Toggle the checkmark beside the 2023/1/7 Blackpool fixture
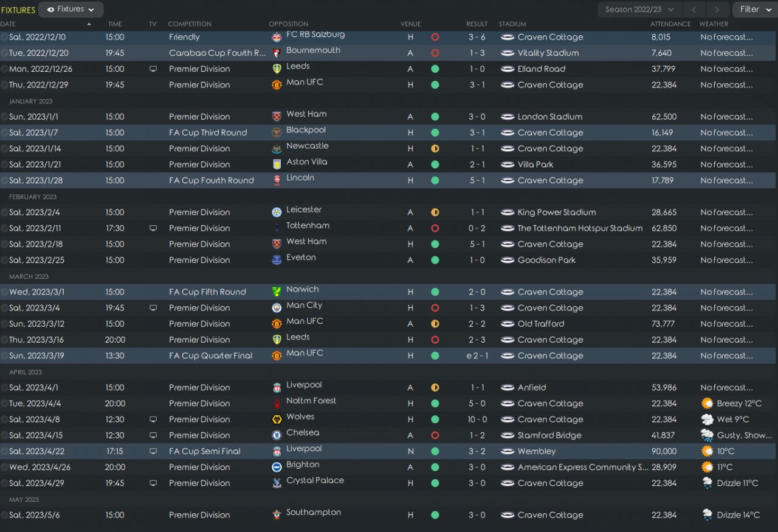778x532 pixels. coord(4,132)
